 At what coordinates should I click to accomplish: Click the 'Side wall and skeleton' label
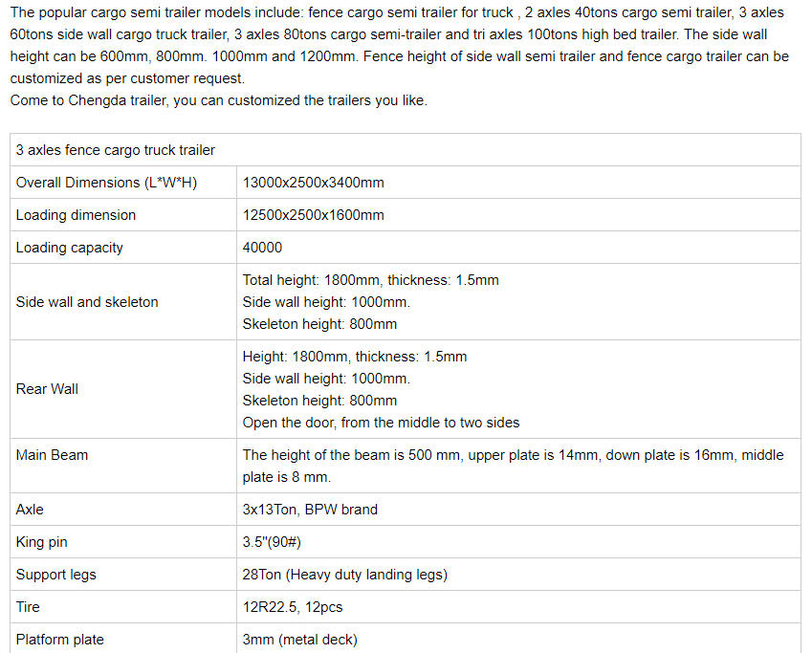tap(87, 302)
